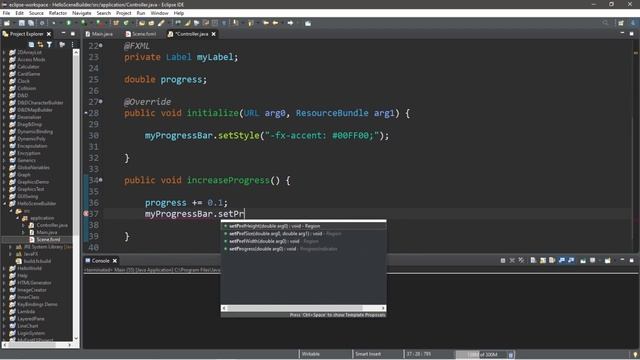Screen dimensions: 640x360
Task: Minimize the Project Explorer view
Action: [63, 33]
